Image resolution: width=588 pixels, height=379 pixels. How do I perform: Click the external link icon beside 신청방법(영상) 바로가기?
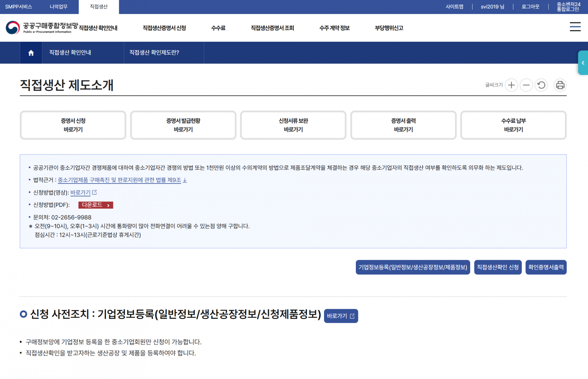[95, 192]
